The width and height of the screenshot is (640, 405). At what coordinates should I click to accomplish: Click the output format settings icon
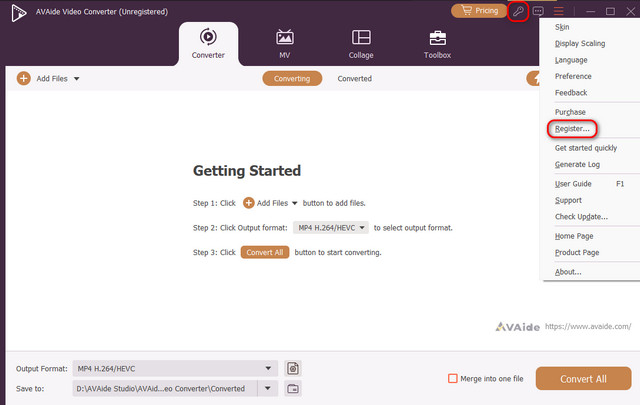tap(292, 368)
